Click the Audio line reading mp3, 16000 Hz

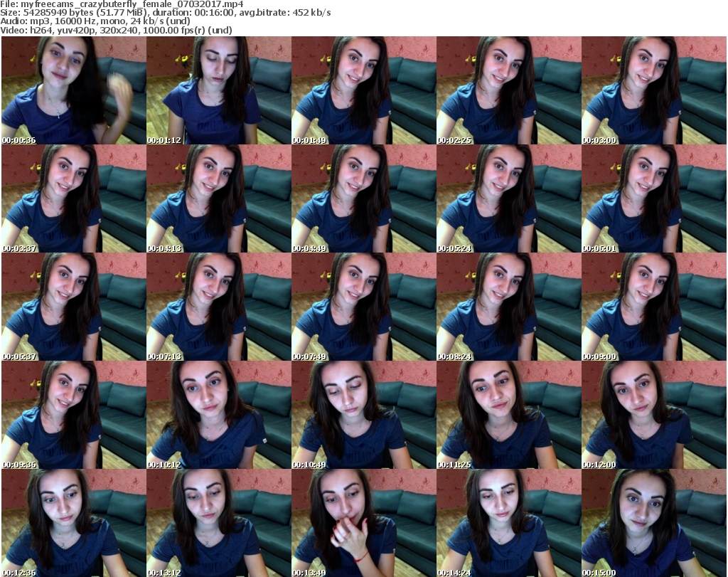tap(95, 21)
